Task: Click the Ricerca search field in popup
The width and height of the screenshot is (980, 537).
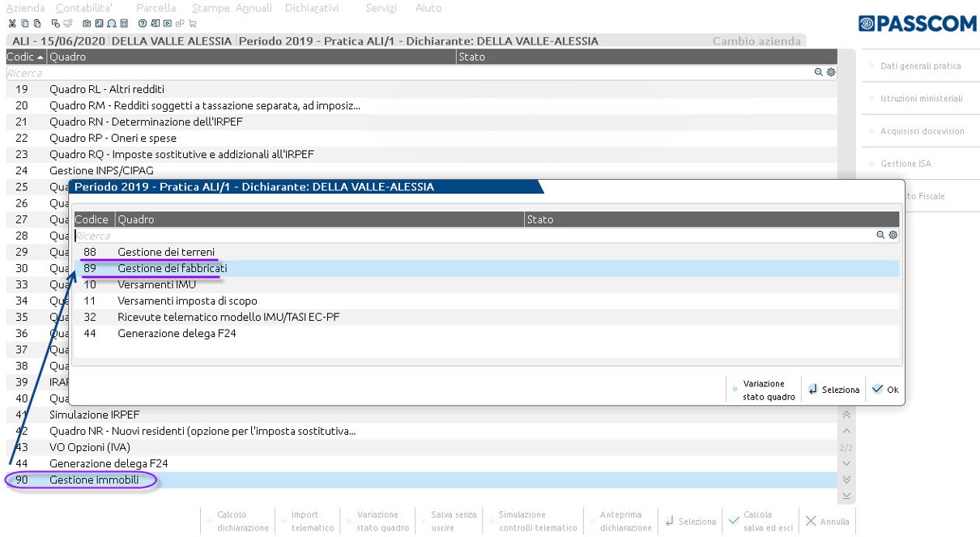Action: point(470,236)
